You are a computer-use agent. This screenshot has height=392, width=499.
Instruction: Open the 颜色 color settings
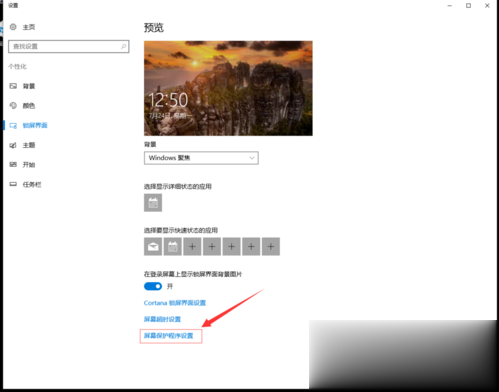pyautogui.click(x=22, y=106)
